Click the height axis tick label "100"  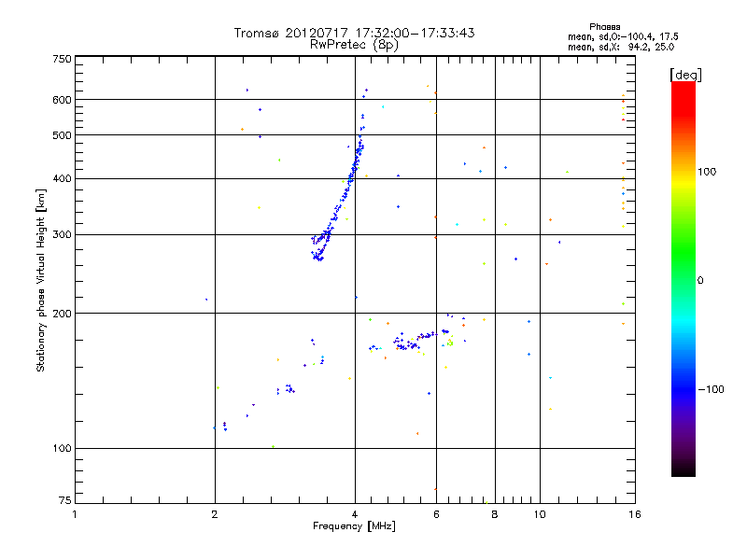(63, 449)
